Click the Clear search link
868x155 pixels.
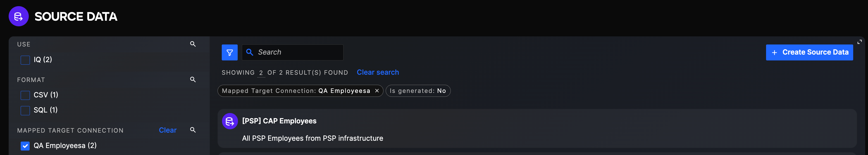[x=378, y=72]
